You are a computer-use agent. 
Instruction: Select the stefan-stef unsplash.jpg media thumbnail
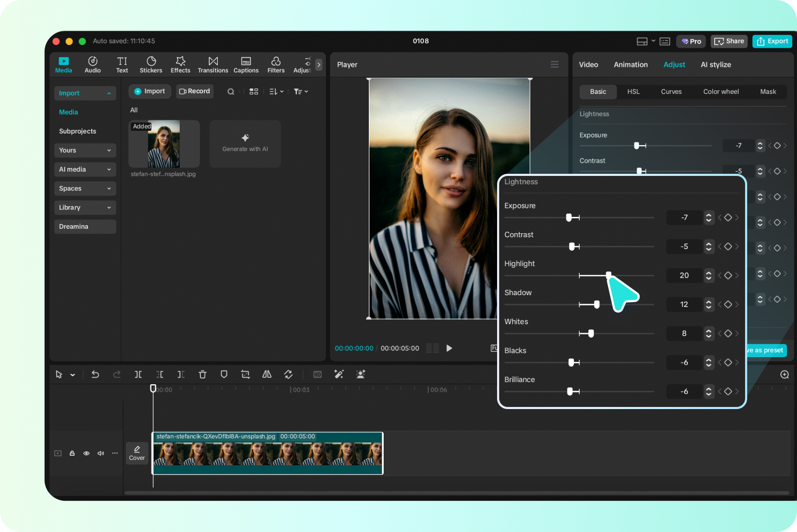(164, 144)
